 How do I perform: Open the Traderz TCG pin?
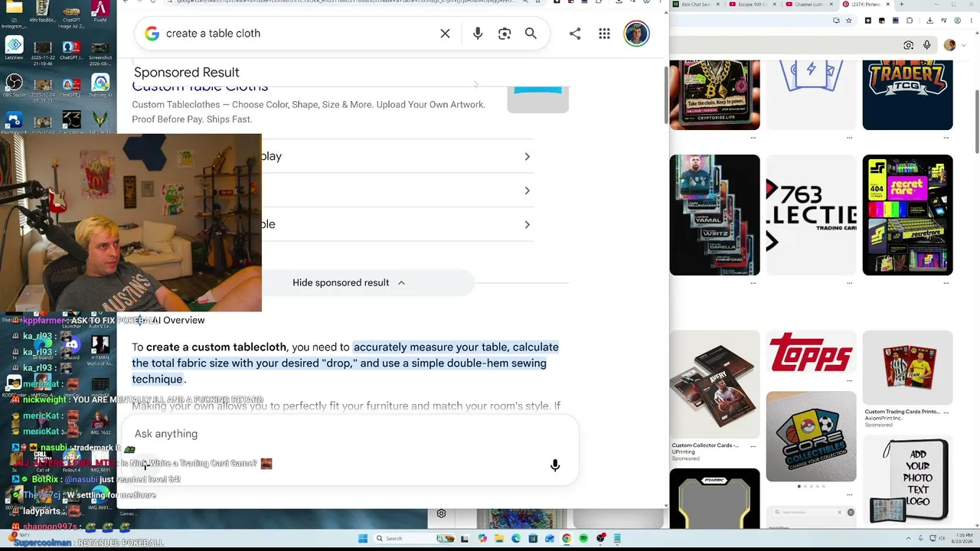pyautogui.click(x=907, y=95)
